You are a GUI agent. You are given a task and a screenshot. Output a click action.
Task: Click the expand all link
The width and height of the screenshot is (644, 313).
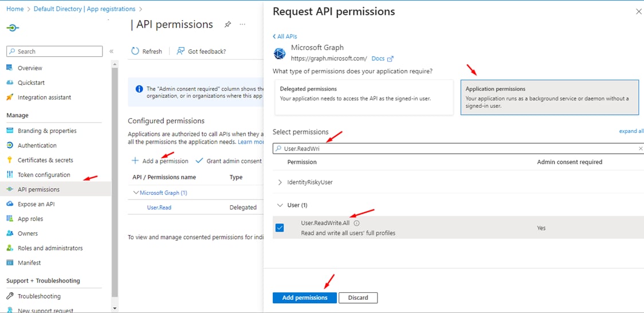[631, 131]
